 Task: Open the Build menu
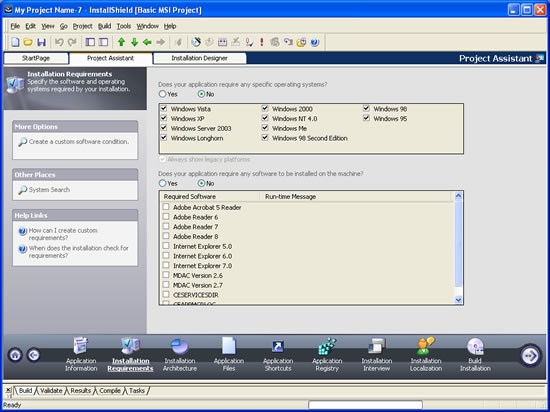point(105,26)
